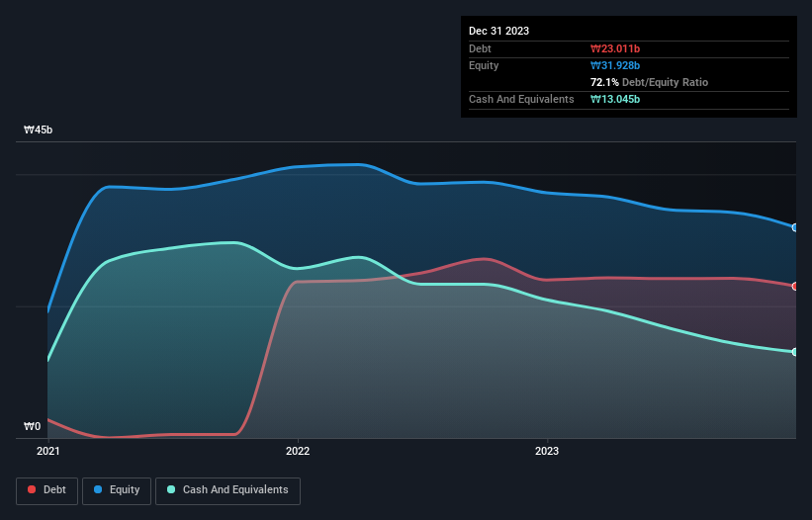812x520 pixels.
Task: Click the Equity label in the tooltip
Action: (x=484, y=65)
